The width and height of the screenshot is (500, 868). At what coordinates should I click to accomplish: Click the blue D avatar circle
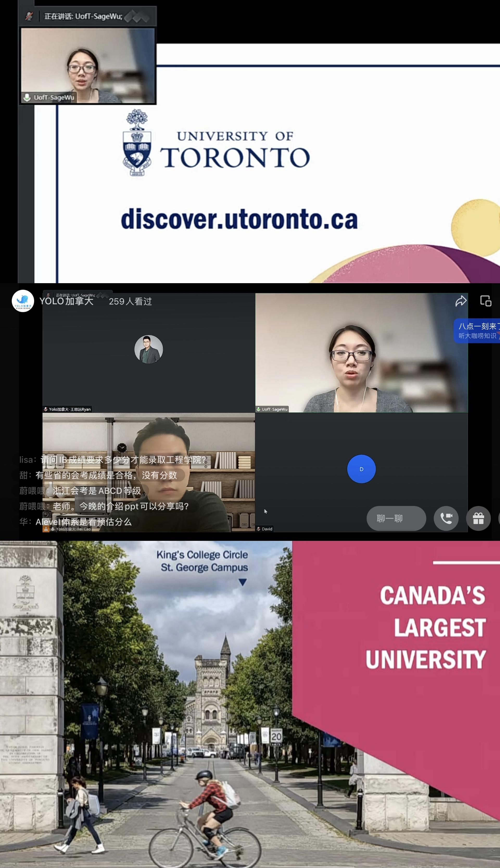[x=361, y=469]
